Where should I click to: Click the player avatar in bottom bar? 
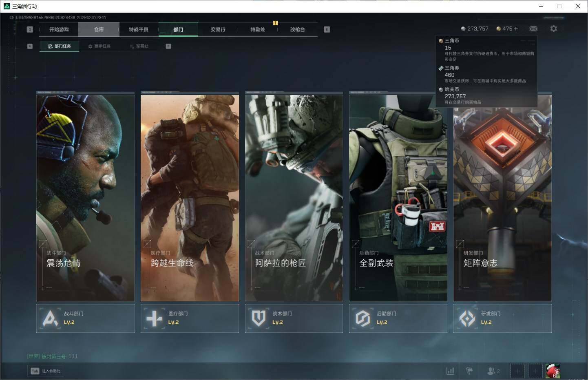click(553, 371)
